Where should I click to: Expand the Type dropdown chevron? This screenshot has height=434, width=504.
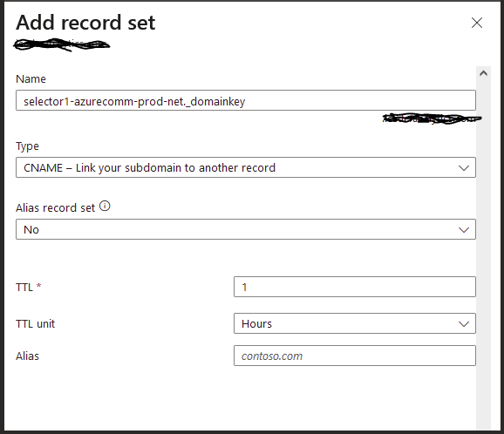coord(464,167)
